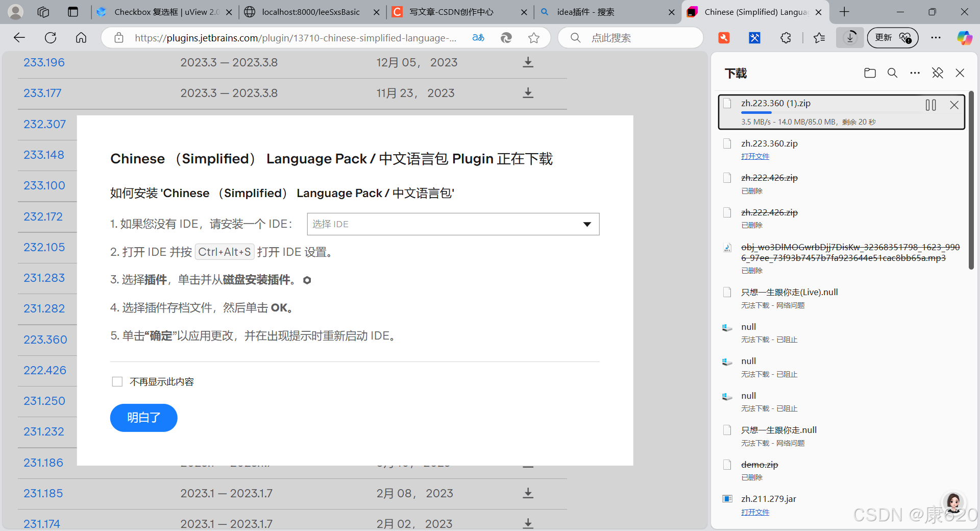The image size is (980, 531).
Task: Click 打开文件 under zh.223.360.zip
Action: point(755,156)
